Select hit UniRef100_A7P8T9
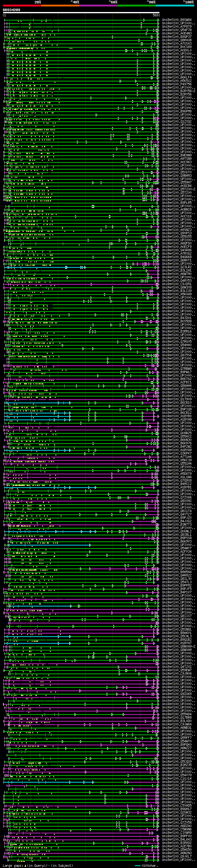This screenshot has height=868, width=197. pyautogui.click(x=177, y=26)
